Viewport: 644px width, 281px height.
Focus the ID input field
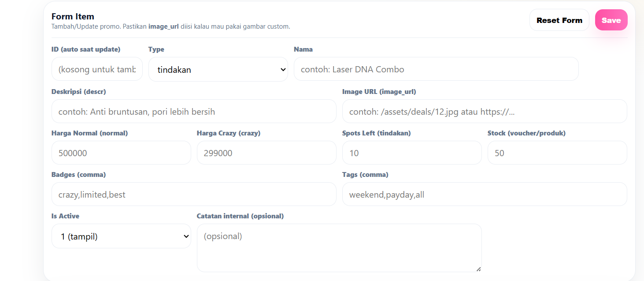[x=97, y=69]
